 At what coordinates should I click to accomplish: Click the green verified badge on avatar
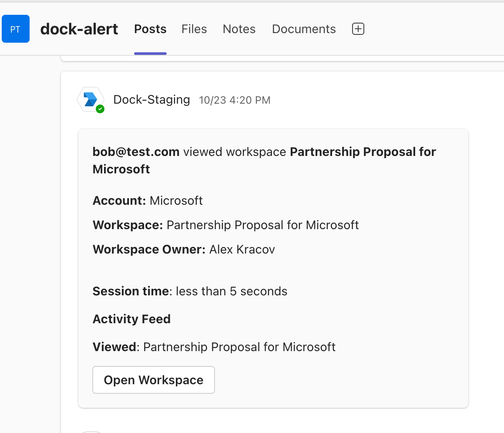click(100, 109)
